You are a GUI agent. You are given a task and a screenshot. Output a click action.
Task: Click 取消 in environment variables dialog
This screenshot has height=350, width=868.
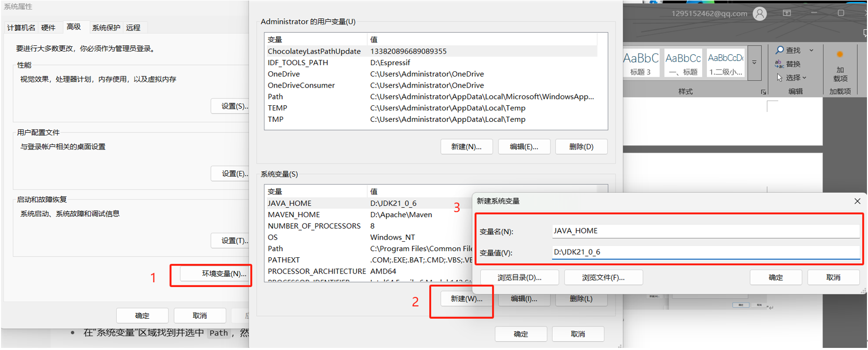point(578,334)
